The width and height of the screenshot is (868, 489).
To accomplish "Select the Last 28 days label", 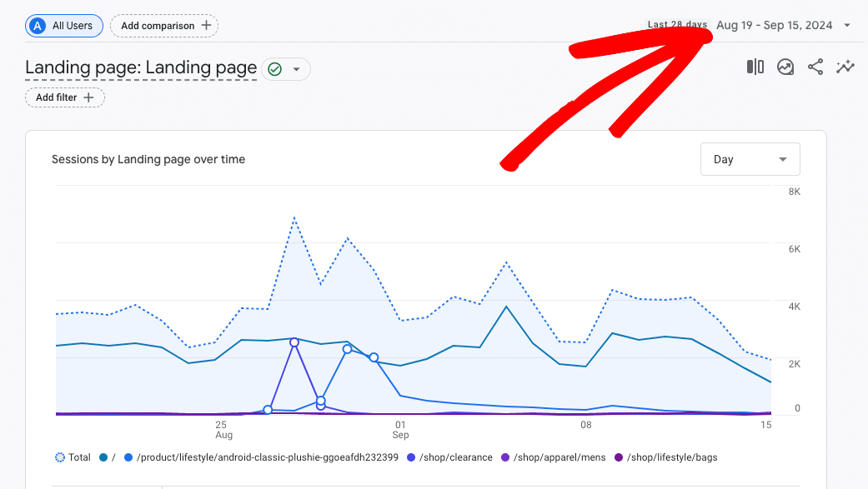I will [676, 25].
